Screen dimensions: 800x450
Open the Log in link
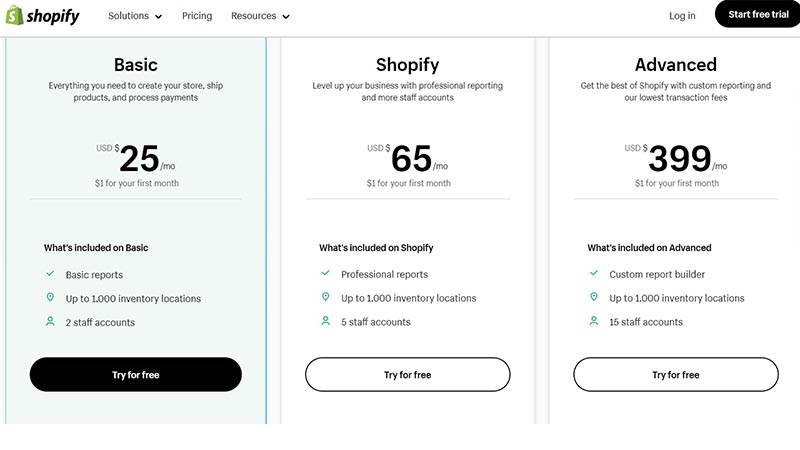(682, 16)
